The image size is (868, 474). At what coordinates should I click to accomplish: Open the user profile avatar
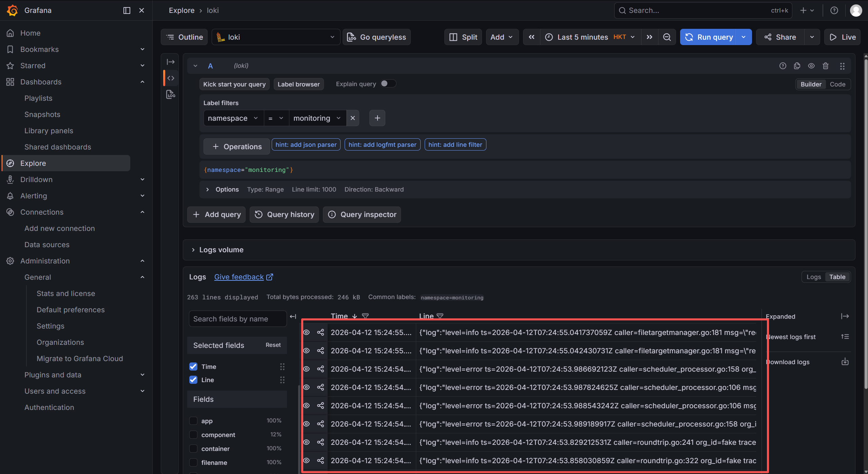point(856,11)
